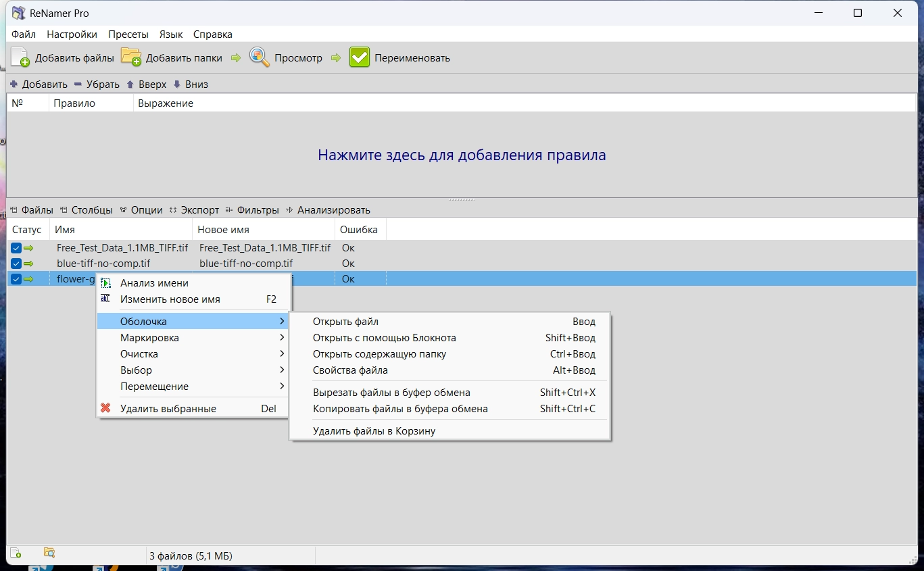Click the Добавить файлы toolbar icon

click(x=20, y=57)
